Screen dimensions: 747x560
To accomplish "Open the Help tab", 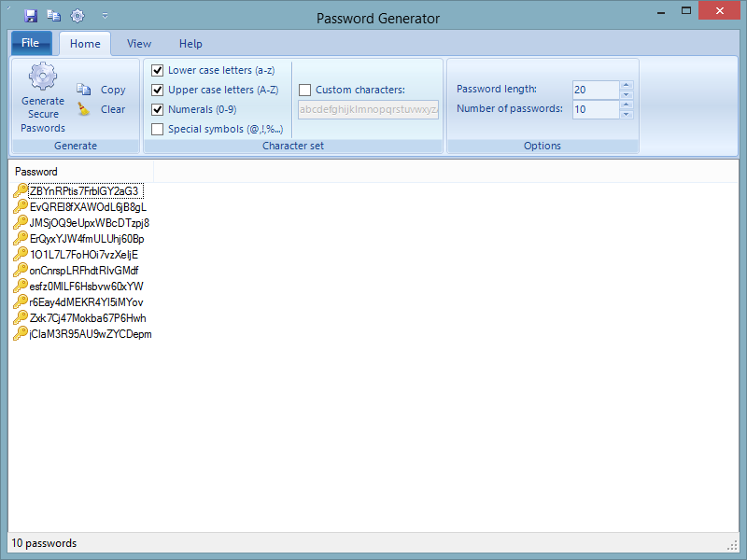I will coord(190,43).
